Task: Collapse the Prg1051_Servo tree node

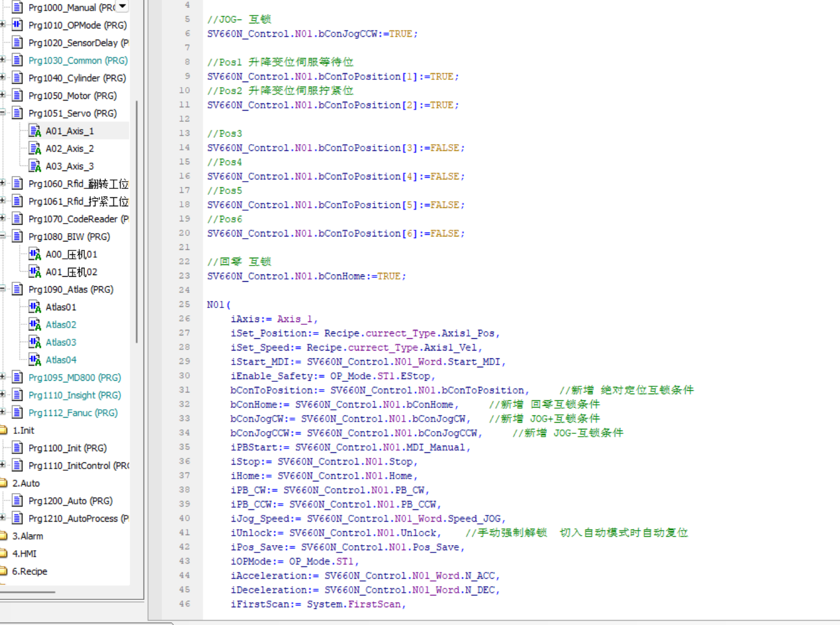Action: point(3,112)
